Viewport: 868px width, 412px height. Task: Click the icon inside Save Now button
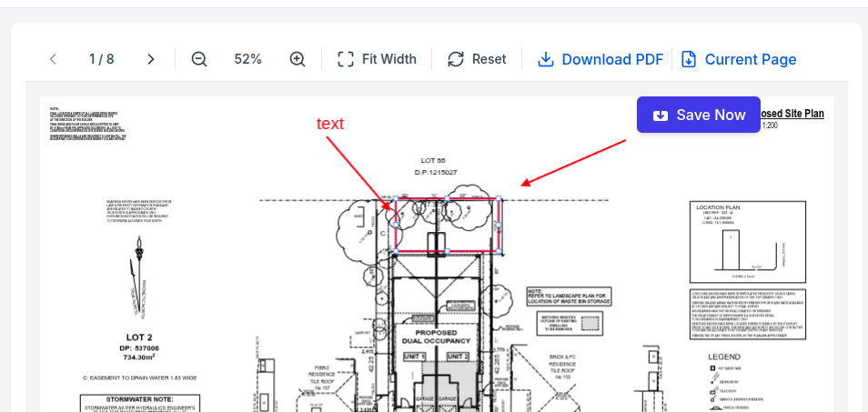[661, 115]
